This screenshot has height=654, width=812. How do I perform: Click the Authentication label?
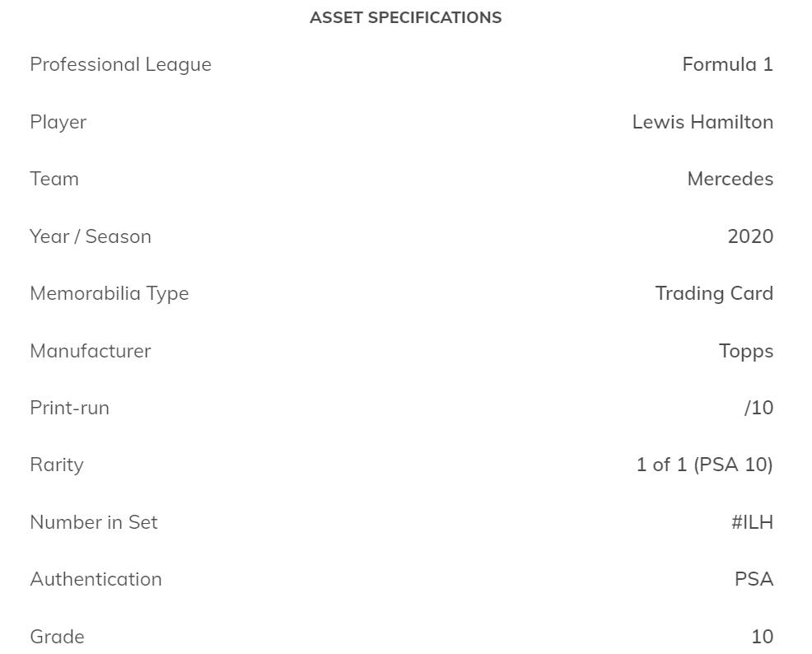[96, 579]
